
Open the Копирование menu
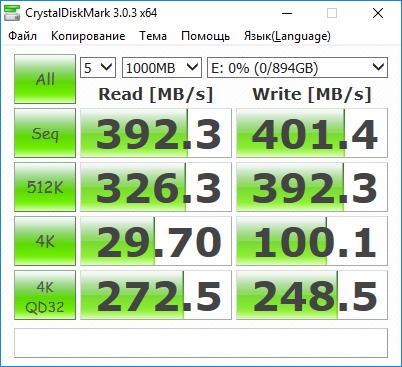88,36
